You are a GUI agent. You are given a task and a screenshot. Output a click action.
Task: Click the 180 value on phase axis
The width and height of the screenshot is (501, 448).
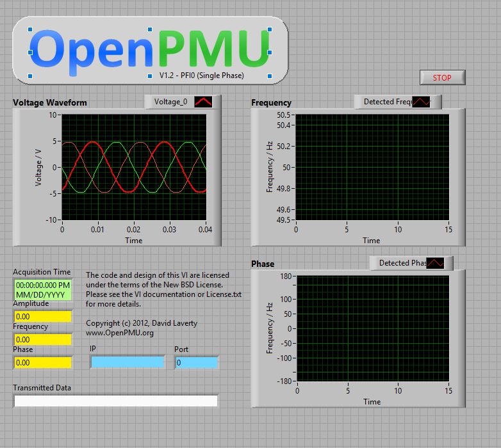(286, 276)
